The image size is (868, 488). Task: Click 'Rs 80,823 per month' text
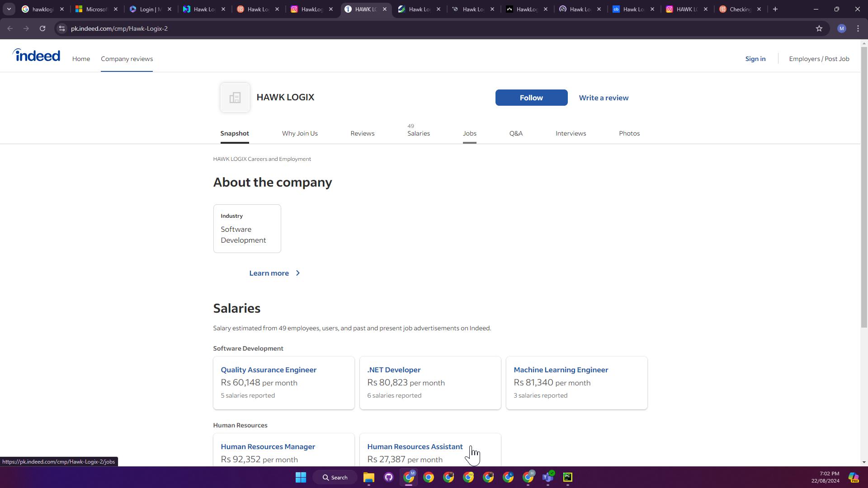[406, 382]
